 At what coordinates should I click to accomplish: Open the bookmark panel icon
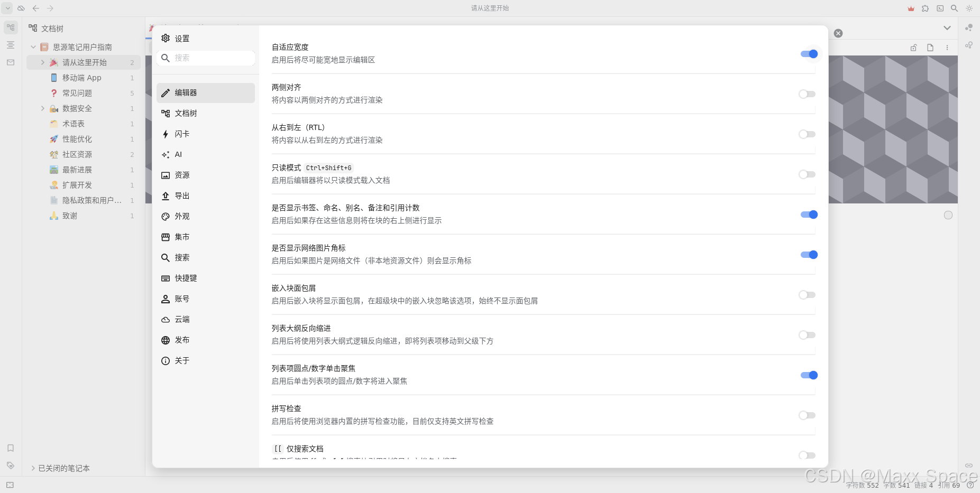coord(11,448)
